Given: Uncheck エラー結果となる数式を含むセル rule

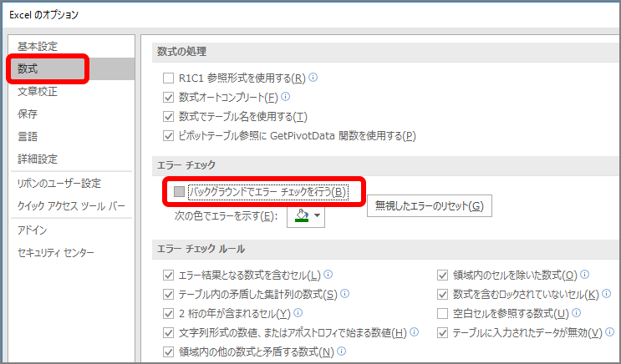Looking at the screenshot, I should (x=168, y=275).
